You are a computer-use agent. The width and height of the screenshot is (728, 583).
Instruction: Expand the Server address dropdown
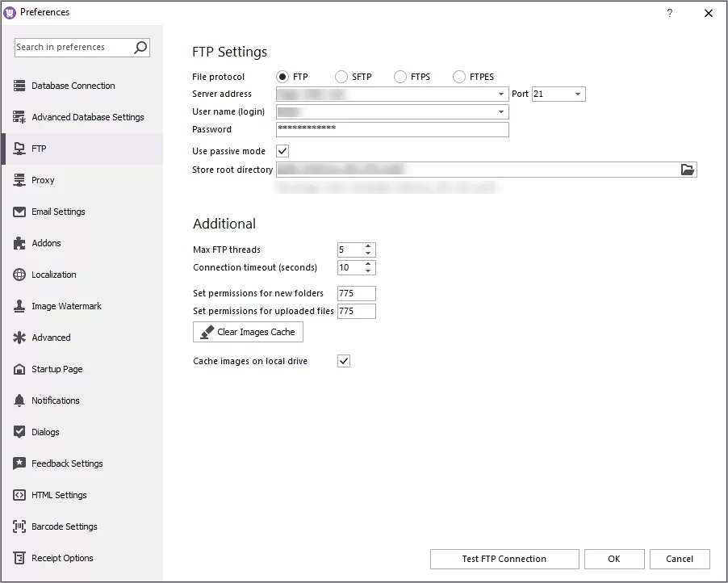503,94
